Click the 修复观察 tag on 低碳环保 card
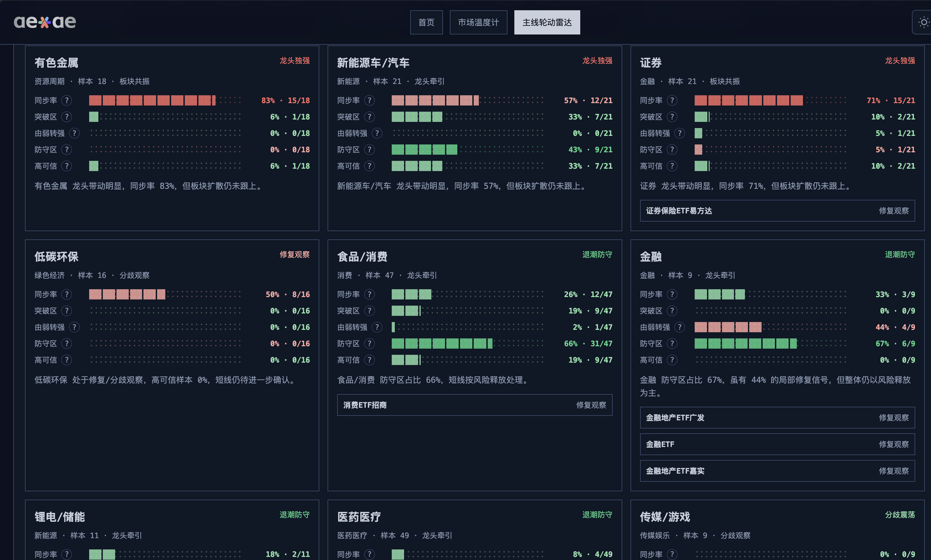The image size is (931, 560). point(294,254)
